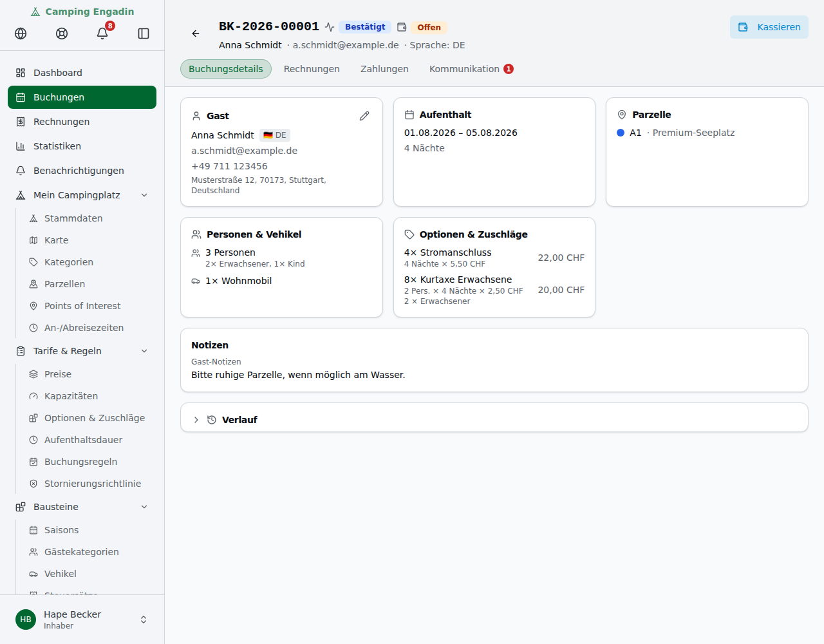Click the guest email a.schmidt@example.de in the Gast card
824x644 pixels.
(244, 151)
